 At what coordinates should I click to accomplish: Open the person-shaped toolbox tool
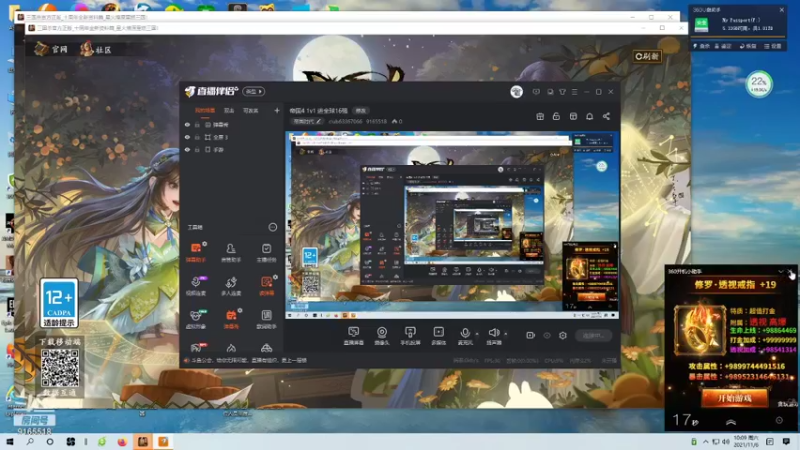[x=231, y=252]
